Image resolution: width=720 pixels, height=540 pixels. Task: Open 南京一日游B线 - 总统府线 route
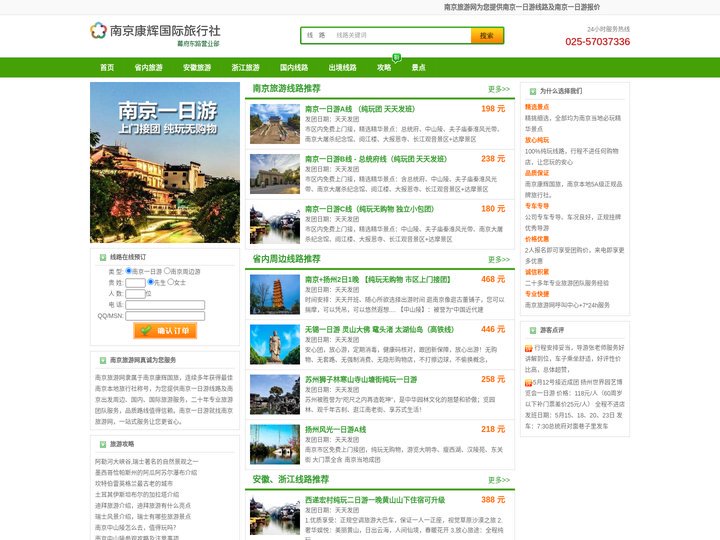click(376, 159)
